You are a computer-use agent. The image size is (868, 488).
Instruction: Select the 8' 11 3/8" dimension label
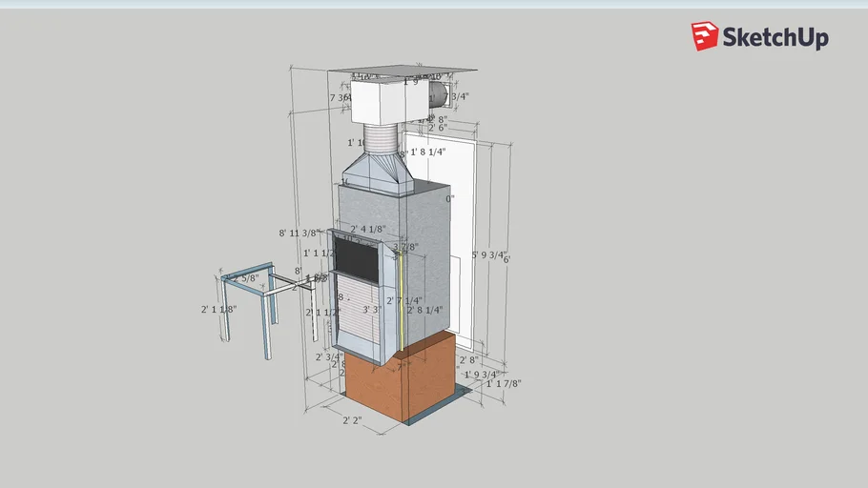tap(300, 233)
